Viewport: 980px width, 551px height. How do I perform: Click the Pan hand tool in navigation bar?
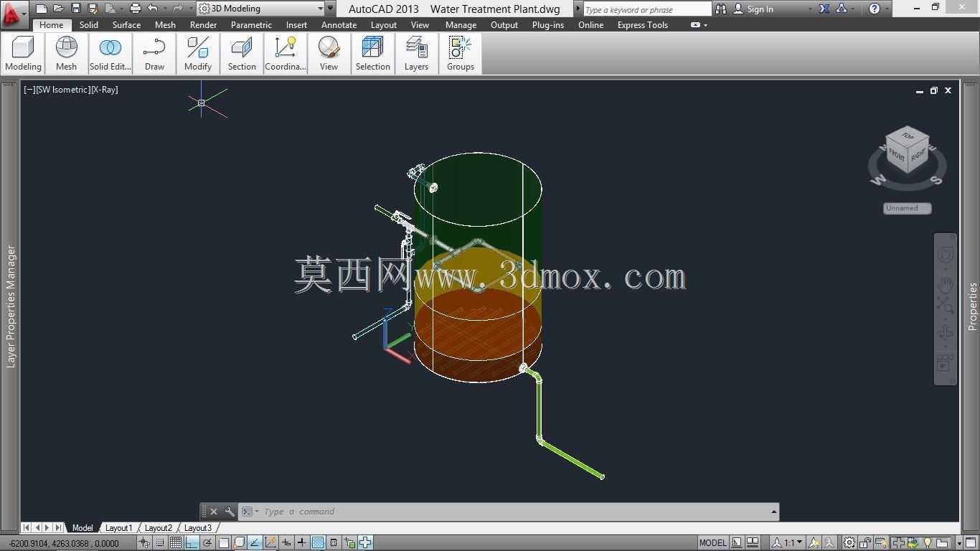(946, 285)
